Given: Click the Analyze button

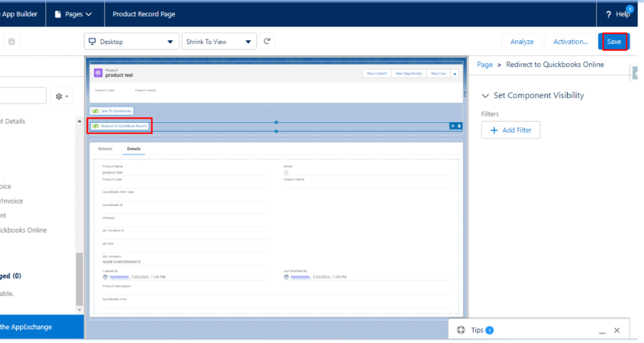Looking at the screenshot, I should 522,42.
